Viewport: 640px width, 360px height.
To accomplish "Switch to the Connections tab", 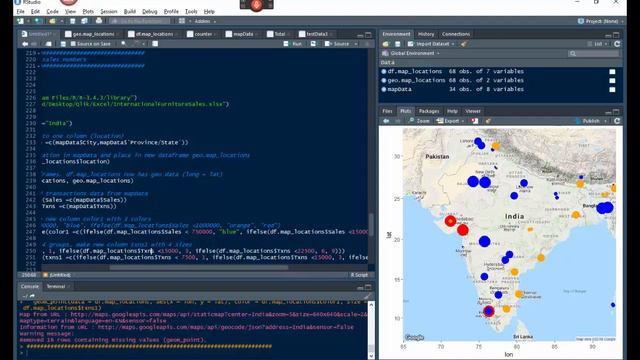I will click(456, 34).
